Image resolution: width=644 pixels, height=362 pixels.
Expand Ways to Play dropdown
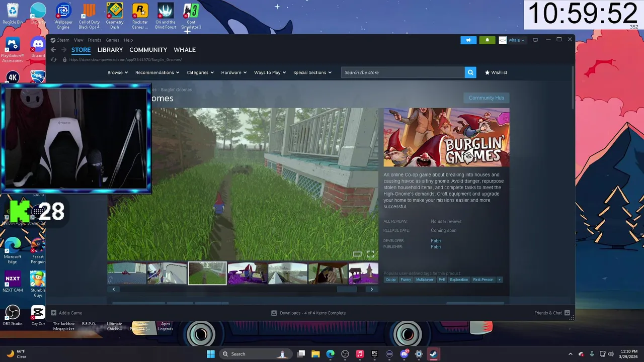(x=270, y=72)
